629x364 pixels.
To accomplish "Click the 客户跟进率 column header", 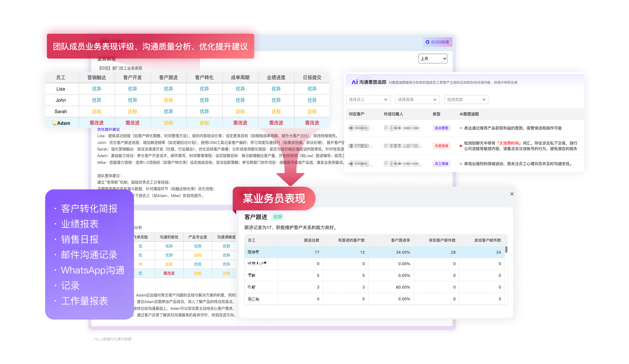I will [400, 240].
